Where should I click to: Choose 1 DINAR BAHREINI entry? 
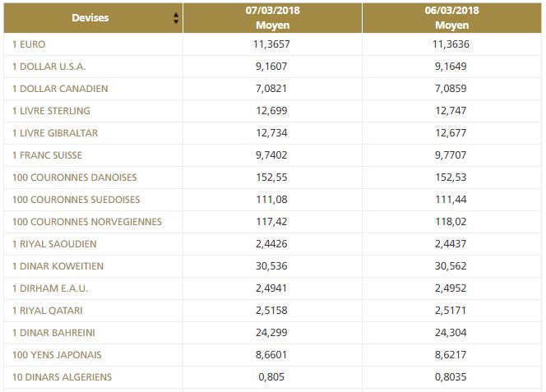[x=54, y=333]
